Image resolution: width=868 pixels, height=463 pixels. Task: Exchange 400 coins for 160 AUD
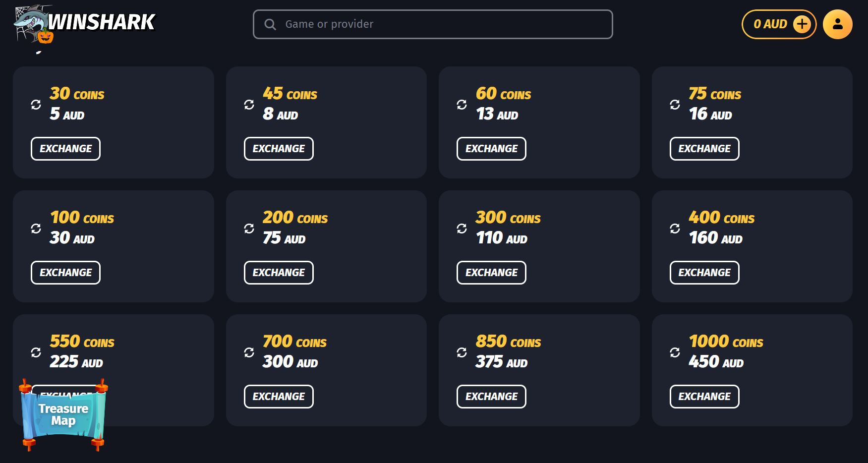click(704, 273)
